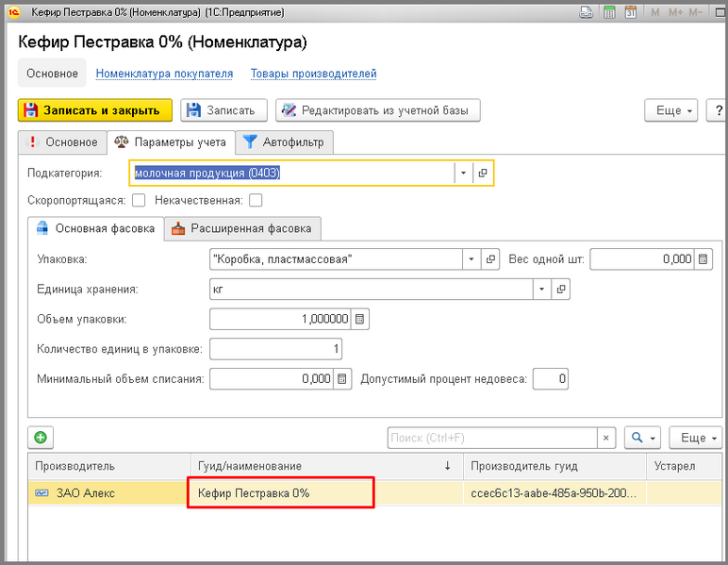
Task: Open the top Еще menu dropdown
Action: [x=670, y=110]
